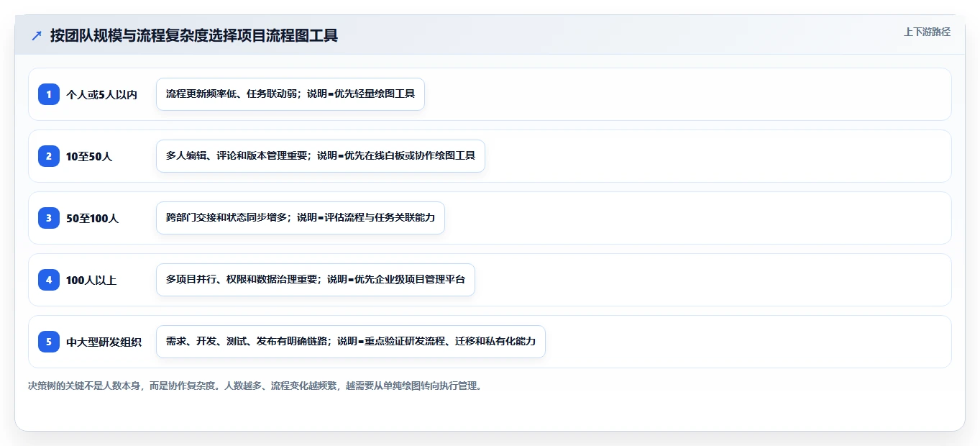This screenshot has width=980, height=446.
Task: Select the number 1 step badge
Action: (x=49, y=94)
